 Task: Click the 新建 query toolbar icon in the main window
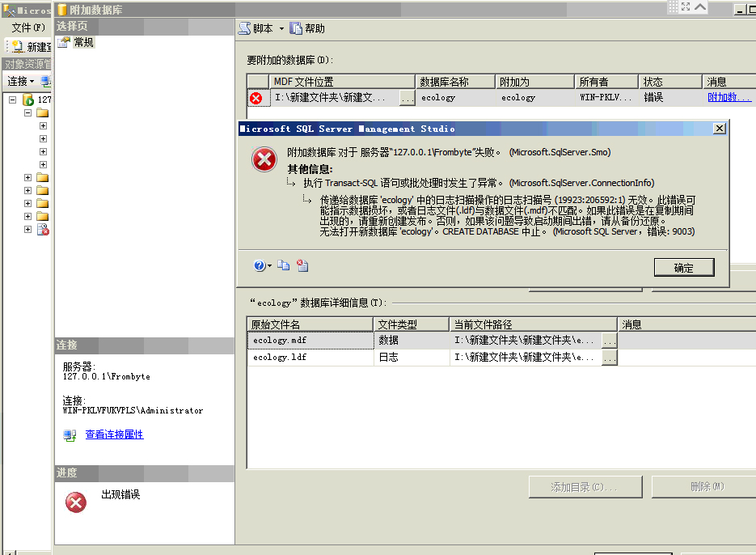pyautogui.click(x=17, y=46)
